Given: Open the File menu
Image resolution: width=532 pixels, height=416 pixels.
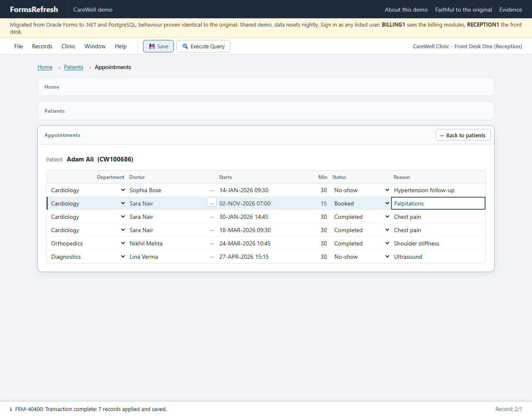Looking at the screenshot, I should [x=18, y=46].
